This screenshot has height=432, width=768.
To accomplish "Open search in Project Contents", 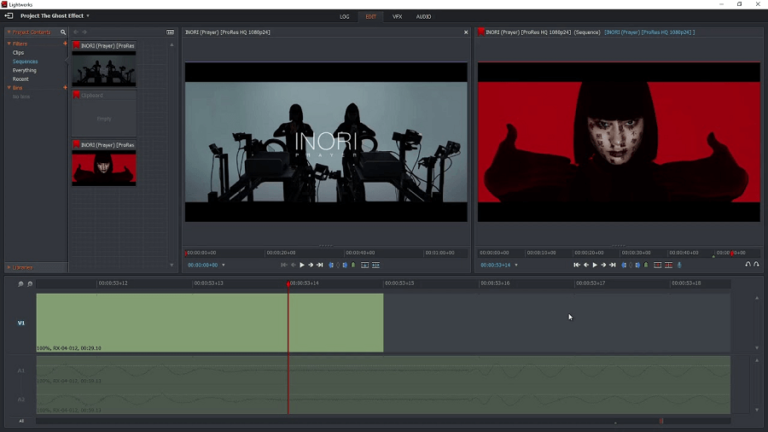I will [63, 32].
